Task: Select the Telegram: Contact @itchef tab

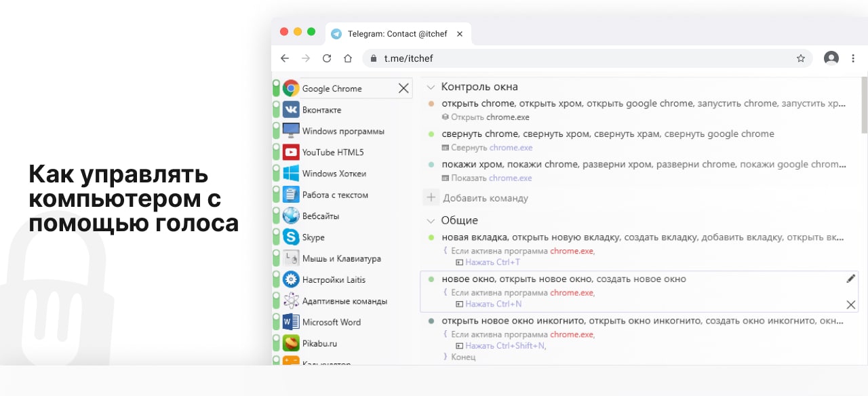Action: coord(399,33)
